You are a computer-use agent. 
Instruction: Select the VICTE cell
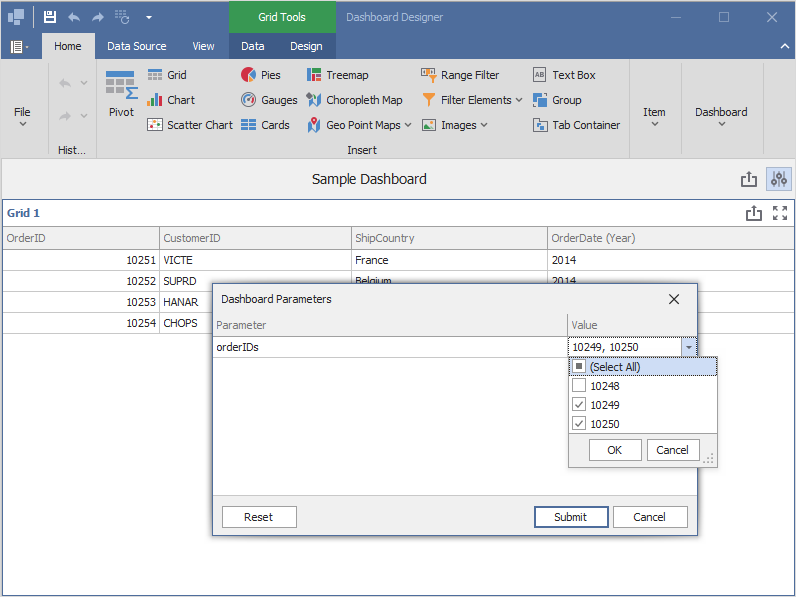(x=255, y=260)
